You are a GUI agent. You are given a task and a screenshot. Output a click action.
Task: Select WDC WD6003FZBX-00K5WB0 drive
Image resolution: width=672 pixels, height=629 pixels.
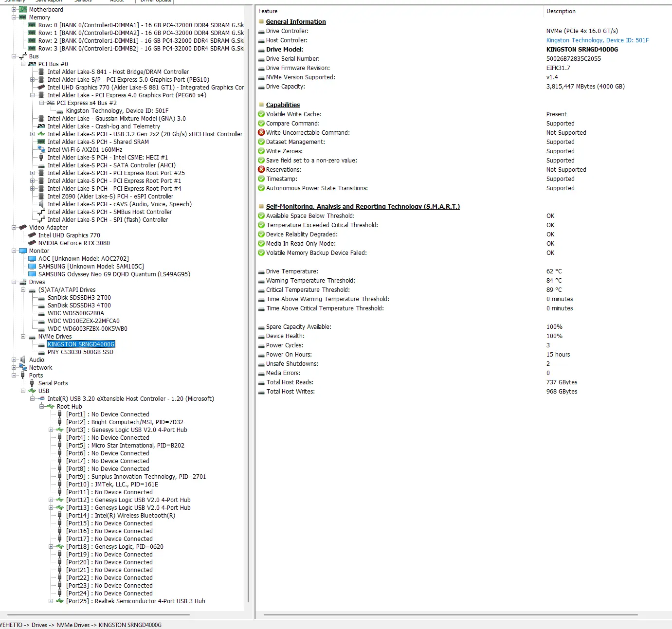pyautogui.click(x=88, y=329)
